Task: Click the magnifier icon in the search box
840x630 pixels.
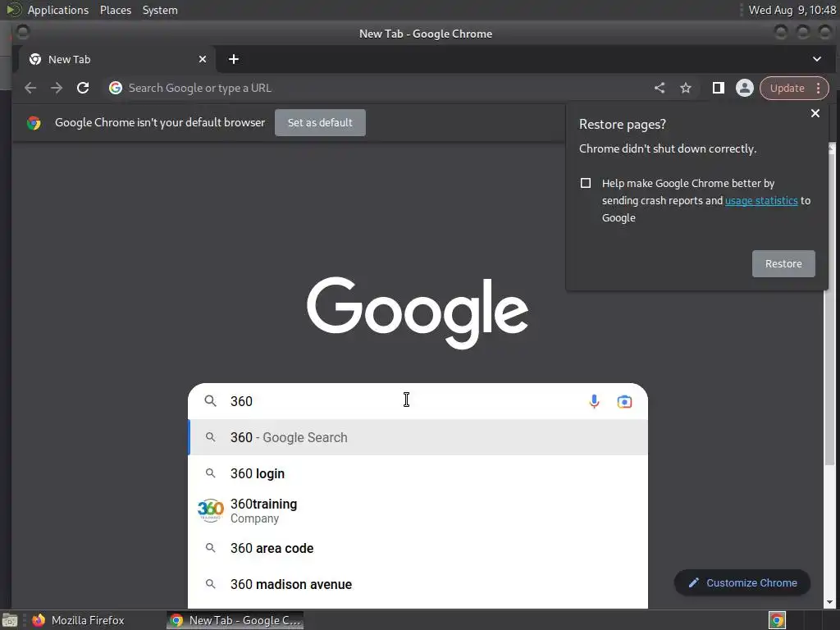Action: 211,400
